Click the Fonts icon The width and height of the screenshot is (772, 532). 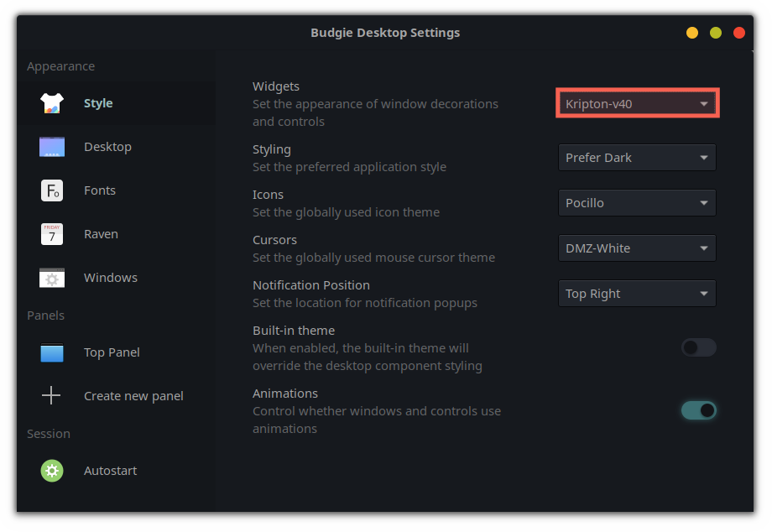(52, 190)
